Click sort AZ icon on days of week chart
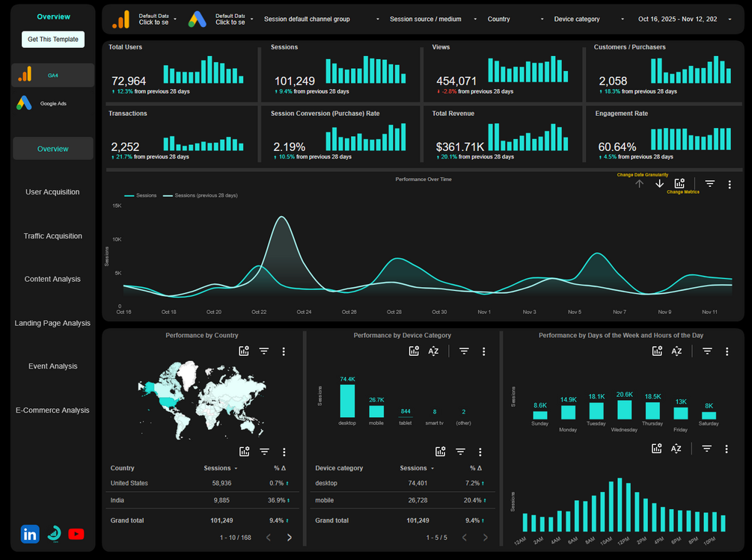The width and height of the screenshot is (752, 560). 676,351
